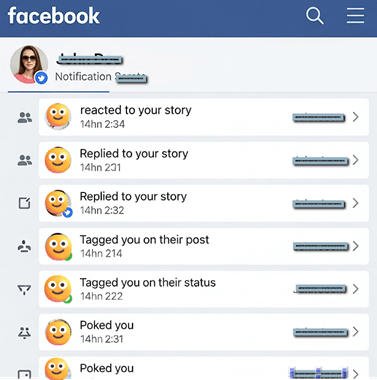Click the profile photo with sunglasses

29,64
